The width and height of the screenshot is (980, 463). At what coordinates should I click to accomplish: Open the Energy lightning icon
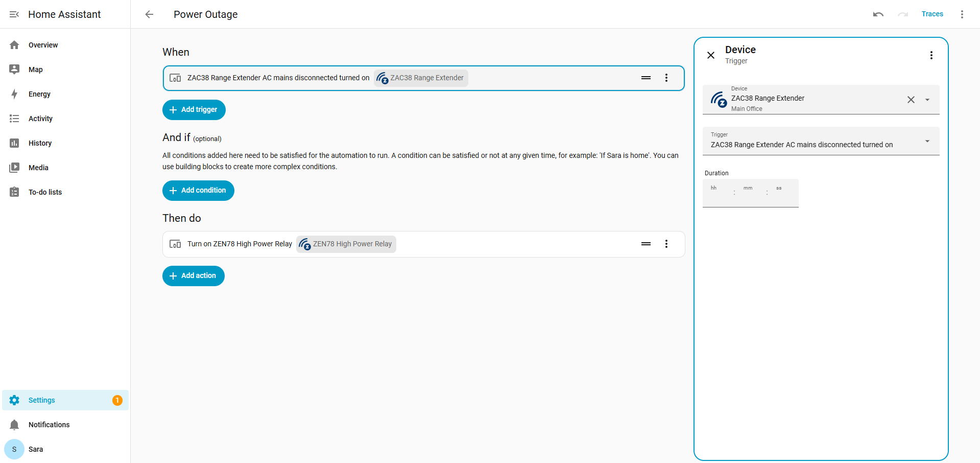coord(14,94)
